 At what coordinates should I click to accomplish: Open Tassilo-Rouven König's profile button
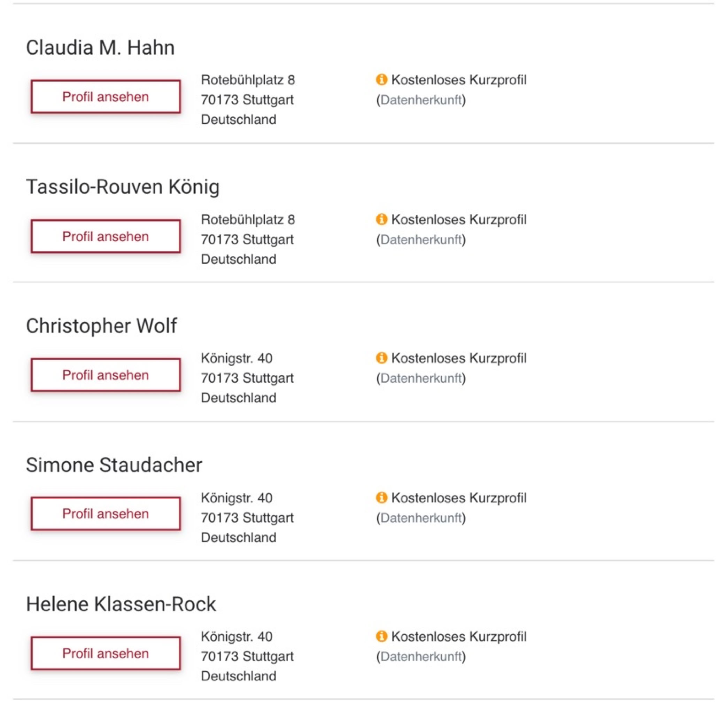click(106, 236)
